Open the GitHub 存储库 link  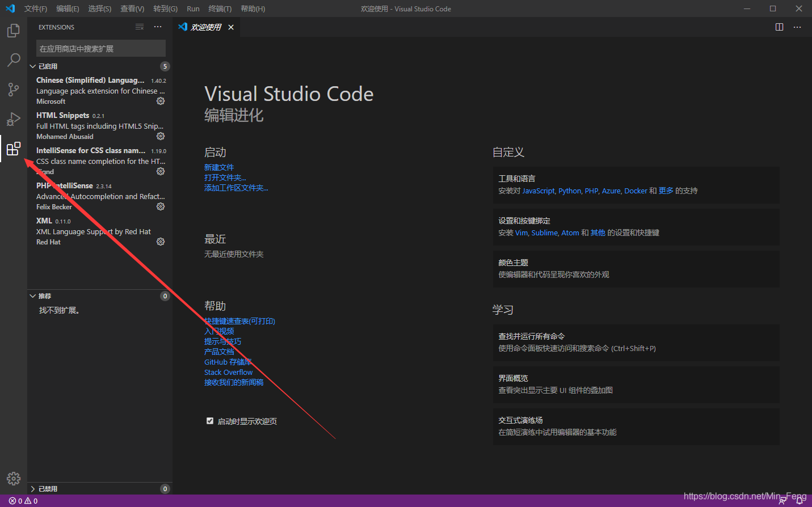coord(228,362)
